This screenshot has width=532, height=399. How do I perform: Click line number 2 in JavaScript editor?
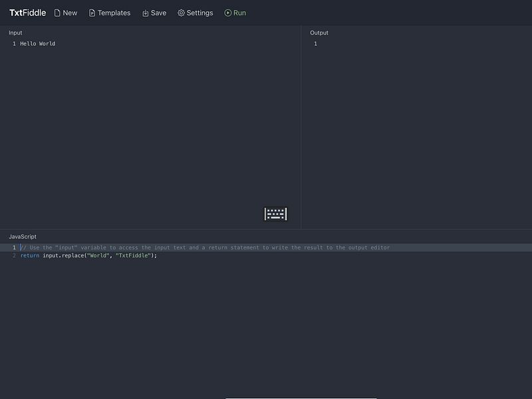pyautogui.click(x=14, y=255)
